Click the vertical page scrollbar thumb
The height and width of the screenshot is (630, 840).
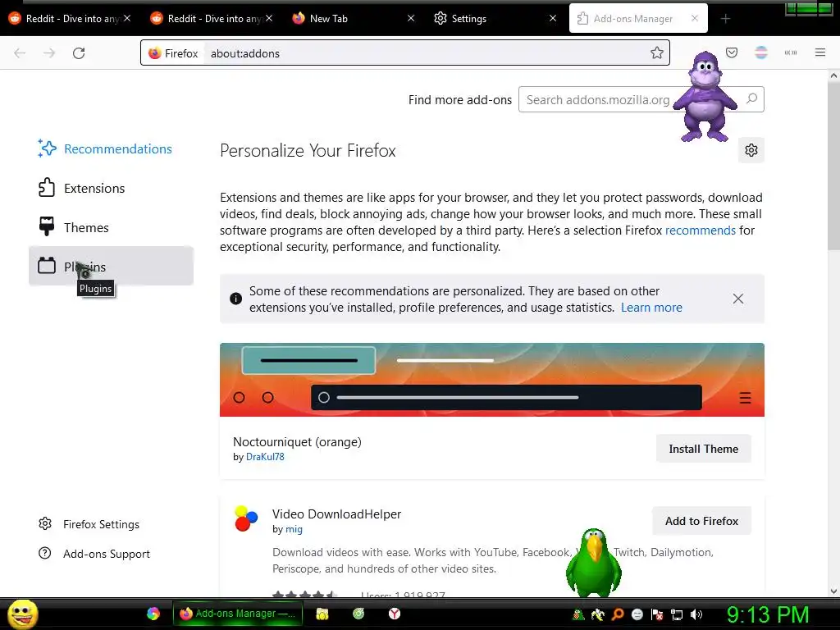point(833,166)
